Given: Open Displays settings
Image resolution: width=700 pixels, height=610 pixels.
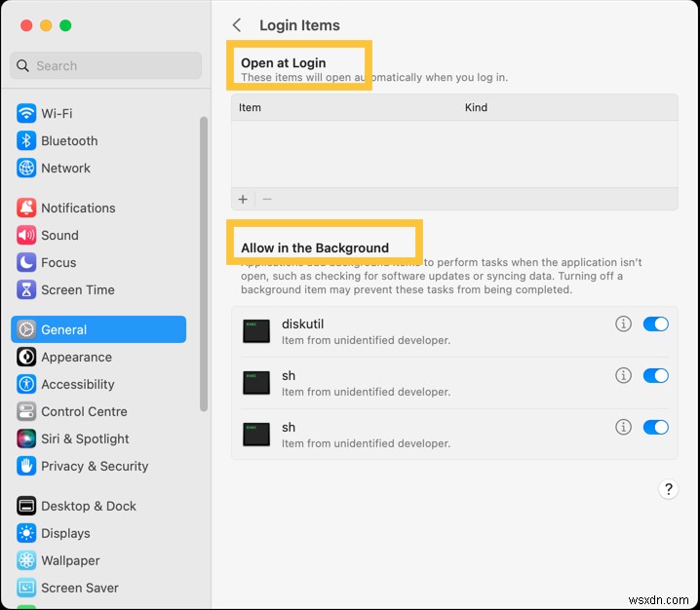Looking at the screenshot, I should (x=98, y=533).
